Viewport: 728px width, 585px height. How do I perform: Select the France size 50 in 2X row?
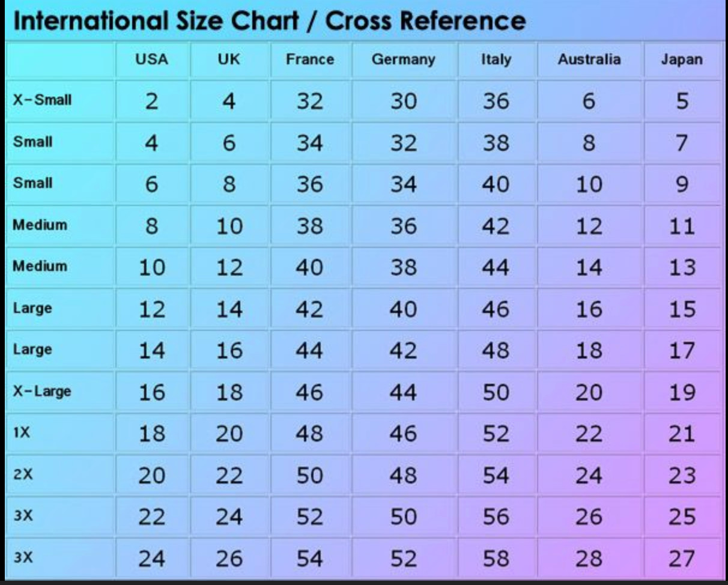pos(309,475)
